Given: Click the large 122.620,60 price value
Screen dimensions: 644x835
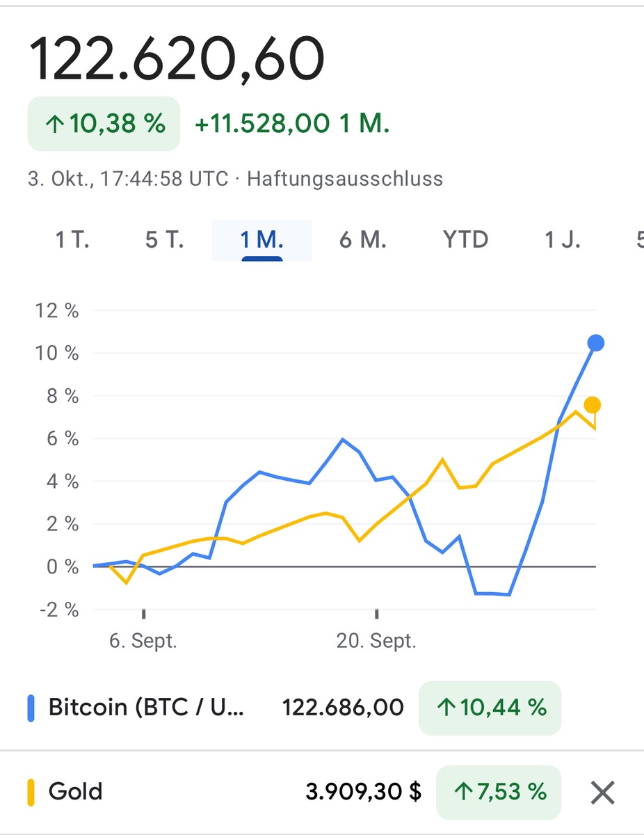Looking at the screenshot, I should (x=177, y=59).
